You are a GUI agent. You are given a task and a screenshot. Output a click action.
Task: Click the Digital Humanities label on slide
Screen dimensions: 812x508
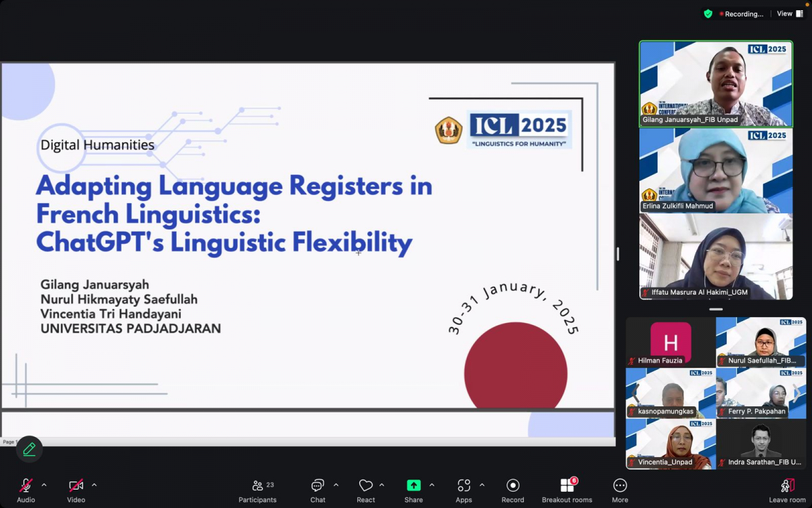tap(97, 145)
